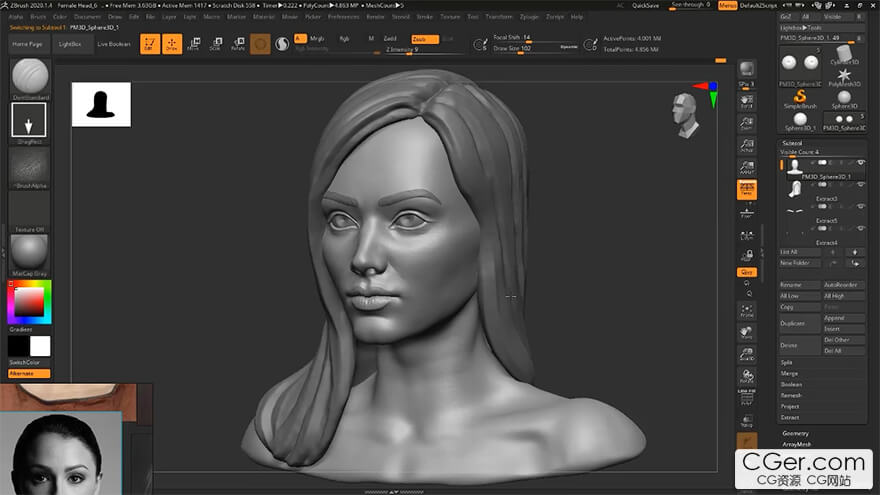The height and width of the screenshot is (495, 880).
Task: Click the QuickSave button
Action: pos(645,5)
